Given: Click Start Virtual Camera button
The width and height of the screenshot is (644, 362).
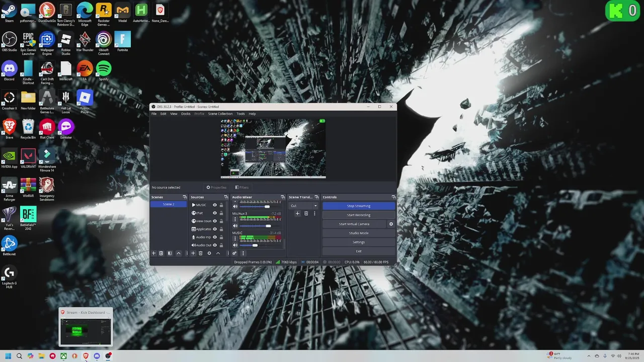Looking at the screenshot, I should (354, 224).
